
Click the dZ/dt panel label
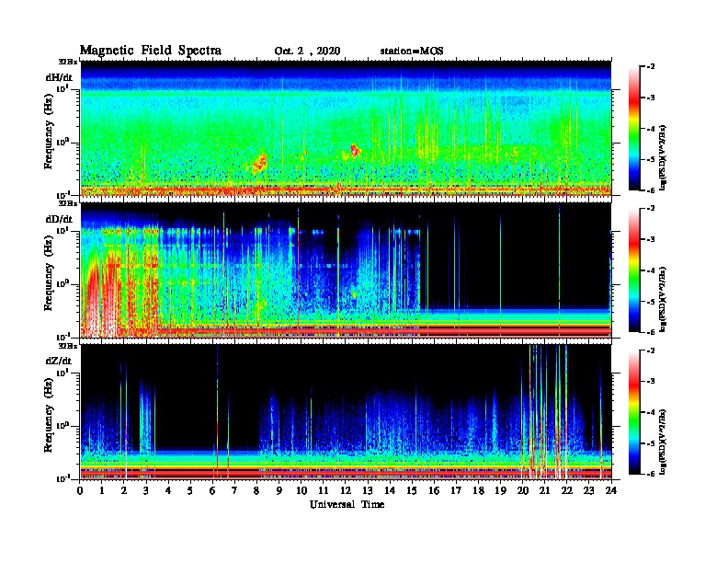tap(59, 361)
